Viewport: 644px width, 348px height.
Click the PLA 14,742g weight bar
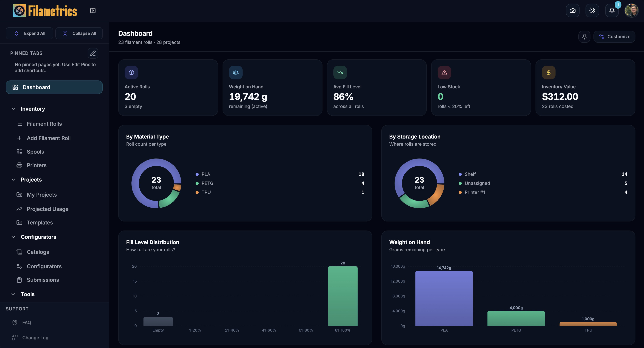point(444,298)
